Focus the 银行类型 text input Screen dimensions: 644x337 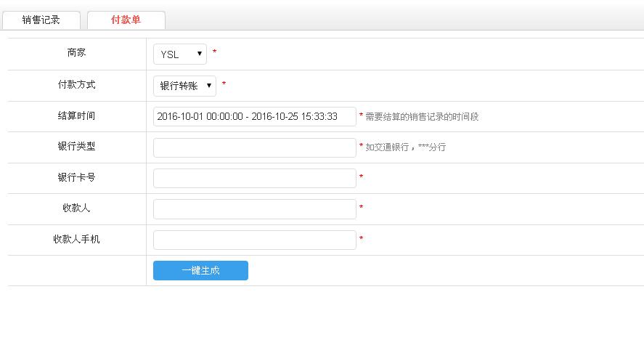(254, 147)
